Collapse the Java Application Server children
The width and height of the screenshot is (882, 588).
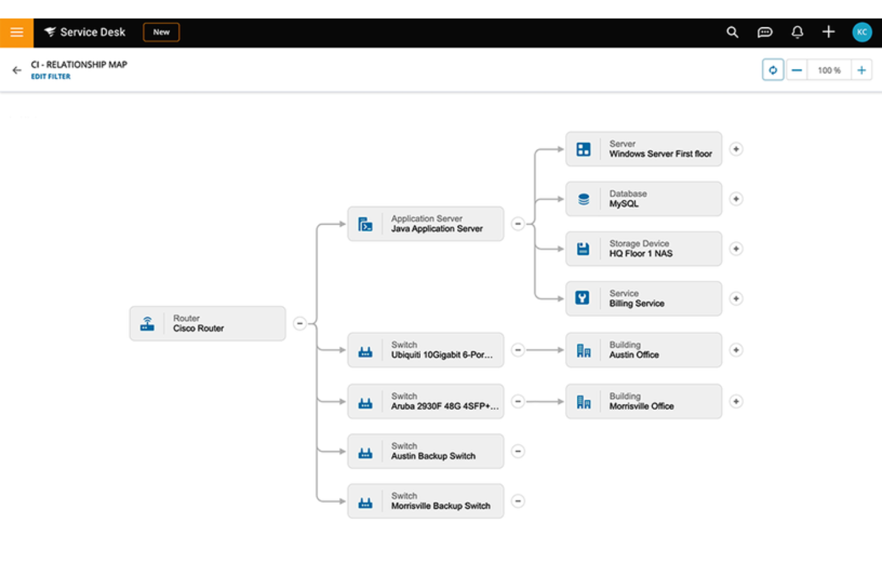(x=518, y=223)
